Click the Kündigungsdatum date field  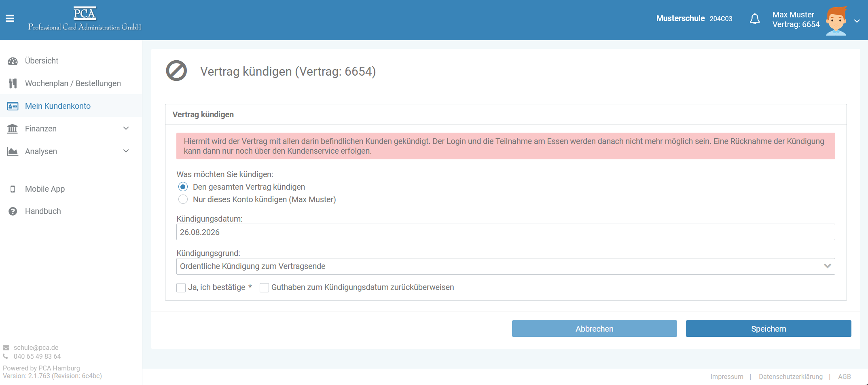[x=506, y=232]
